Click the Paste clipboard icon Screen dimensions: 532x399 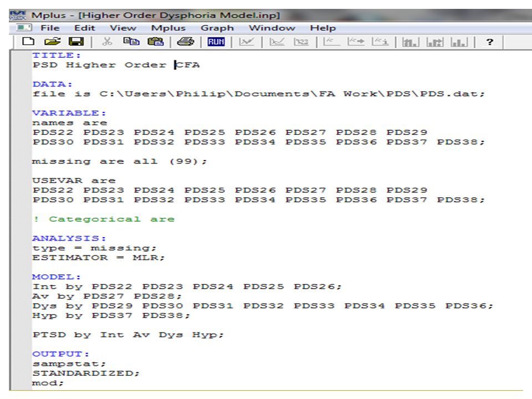tap(156, 42)
